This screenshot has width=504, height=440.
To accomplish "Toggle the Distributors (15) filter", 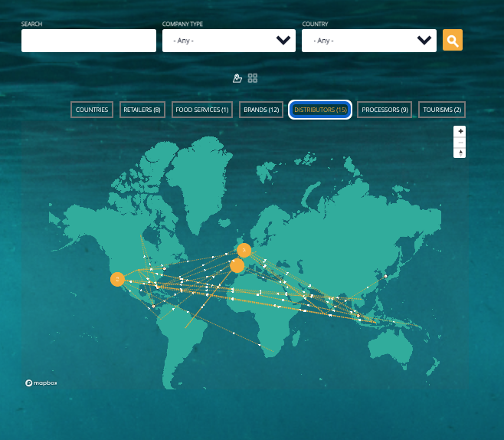I will [320, 110].
